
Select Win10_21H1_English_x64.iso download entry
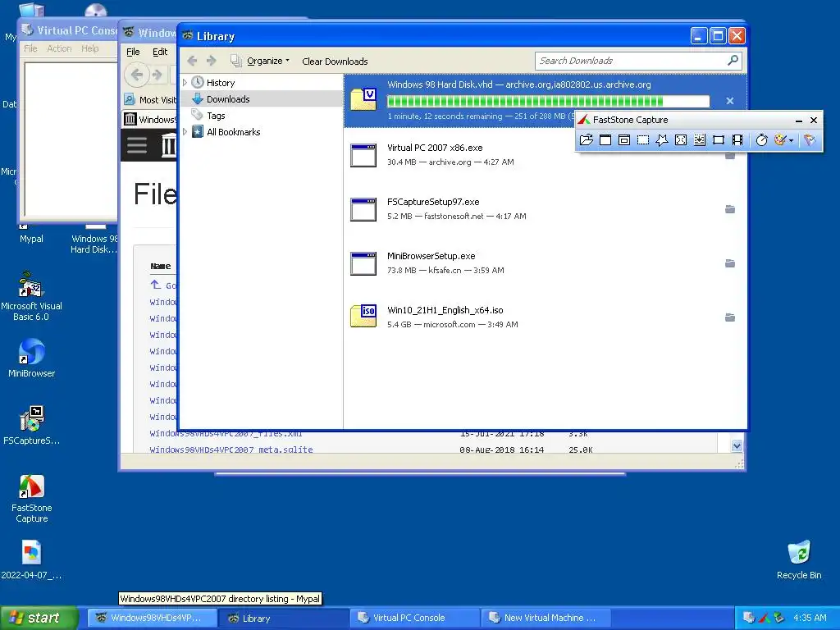tap(545, 317)
